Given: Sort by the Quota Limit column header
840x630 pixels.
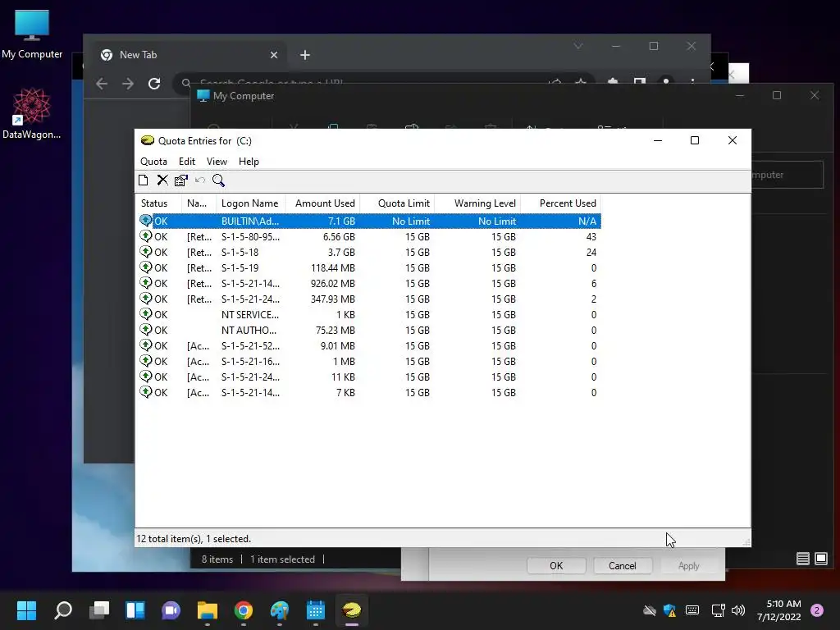Looking at the screenshot, I should point(398,203).
